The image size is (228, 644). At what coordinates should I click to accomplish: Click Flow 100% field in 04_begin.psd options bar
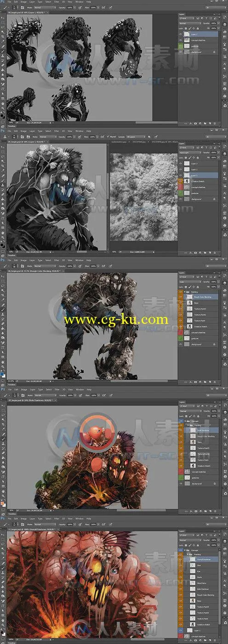[93, 8]
